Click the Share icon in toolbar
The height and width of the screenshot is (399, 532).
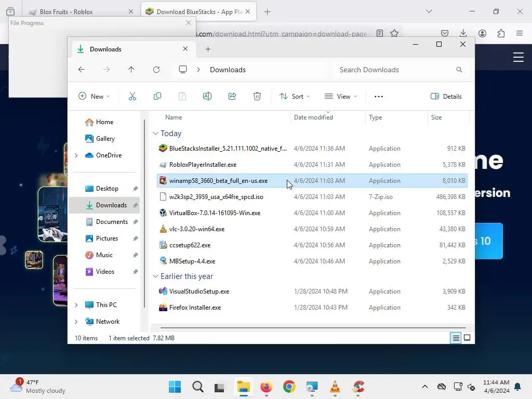[232, 96]
